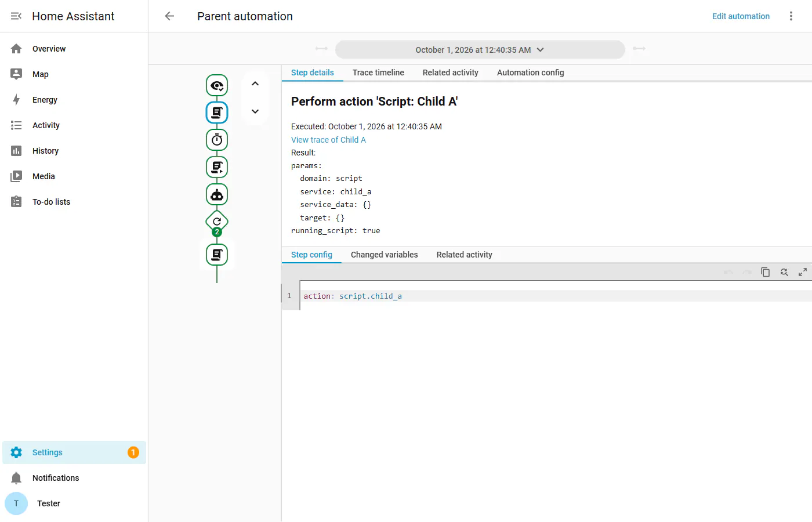Select the last script node below the loop
This screenshot has width=812, height=522.
coord(217,254)
